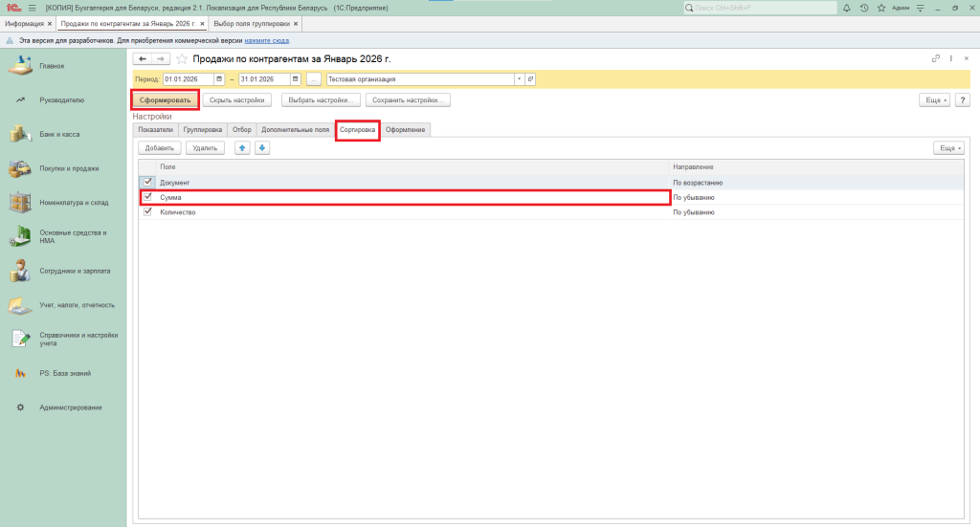Image resolution: width=980 pixels, height=527 pixels.
Task: Uncheck the Документ sorting field
Action: (x=147, y=182)
